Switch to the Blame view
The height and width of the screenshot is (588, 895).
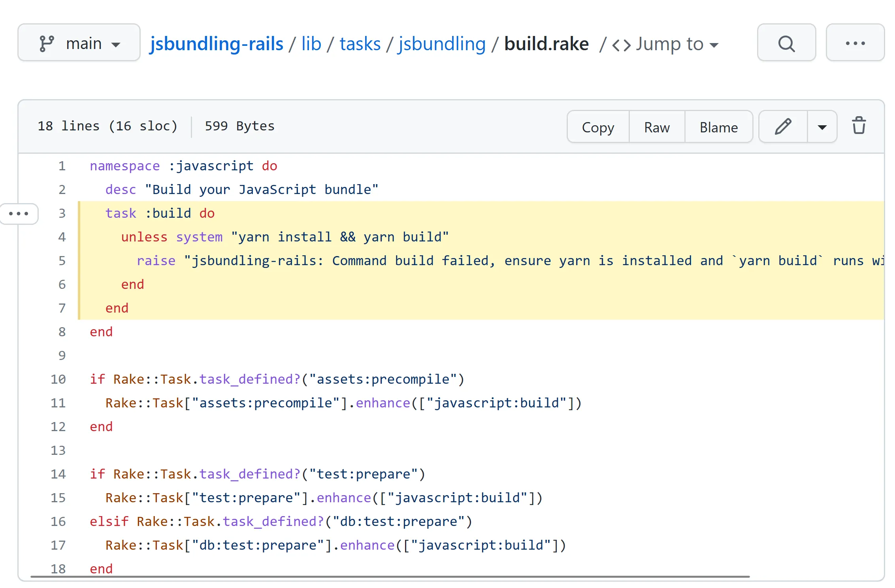718,127
